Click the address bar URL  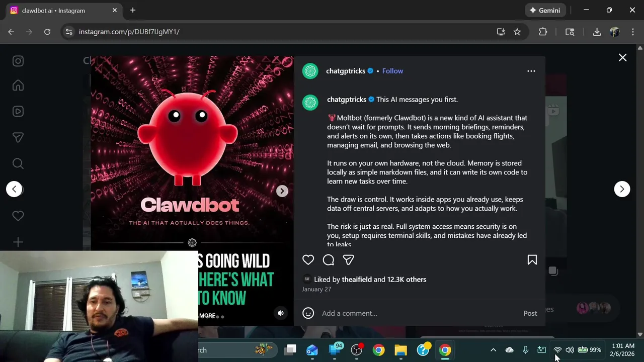point(129,32)
